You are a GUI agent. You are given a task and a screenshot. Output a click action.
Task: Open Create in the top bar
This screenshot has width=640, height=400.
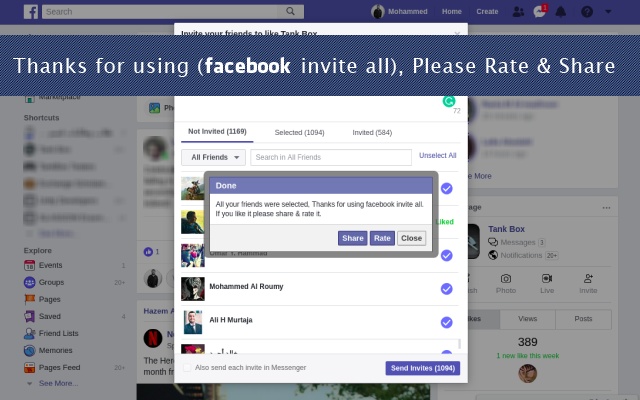point(487,12)
